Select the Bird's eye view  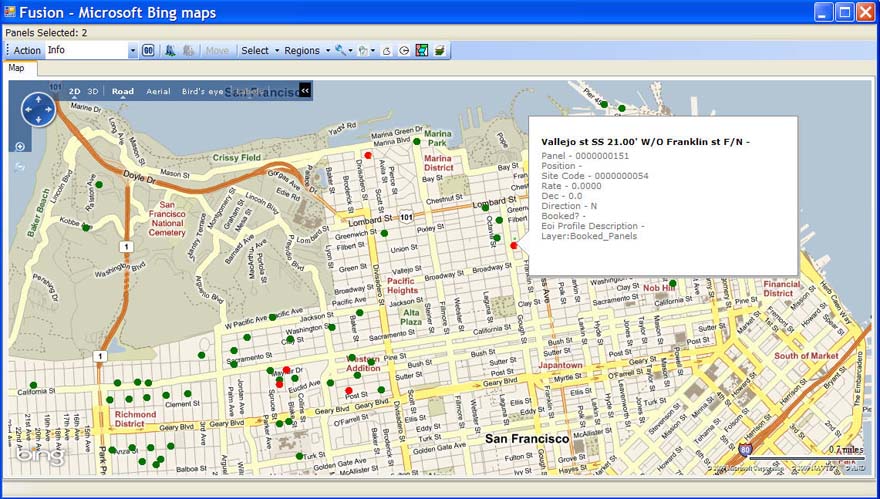pyautogui.click(x=203, y=91)
